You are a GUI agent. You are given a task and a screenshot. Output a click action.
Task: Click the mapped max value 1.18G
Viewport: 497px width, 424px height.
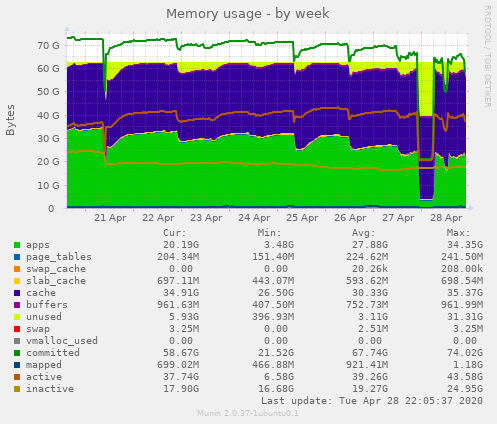click(x=468, y=365)
